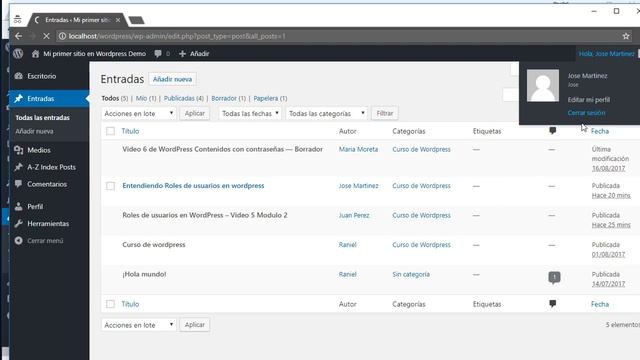Click the browser address bar URL

pos(177,36)
